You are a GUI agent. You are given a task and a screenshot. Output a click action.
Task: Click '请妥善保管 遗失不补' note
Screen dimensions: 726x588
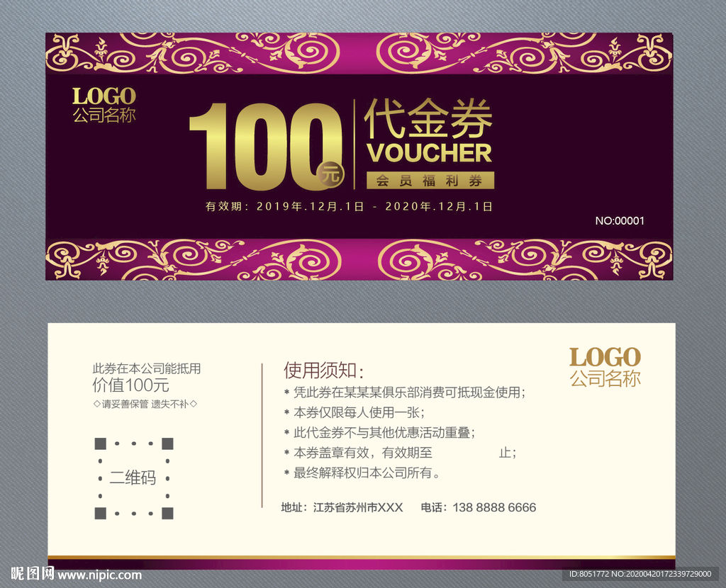145,404
